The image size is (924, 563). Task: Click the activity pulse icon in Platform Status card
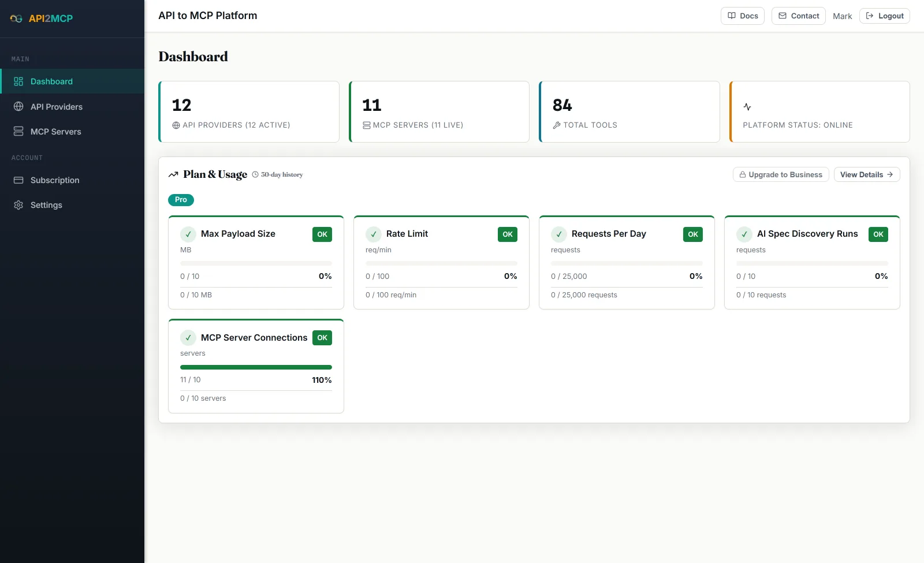pyautogui.click(x=747, y=107)
